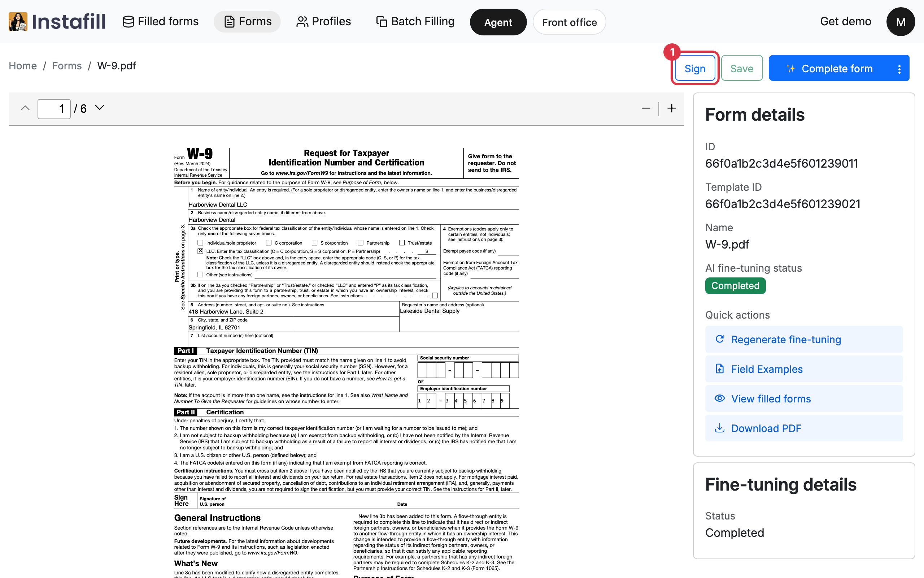Viewport: 924px width, 578px height.
Task: Click requester field Lakeside Dental Supply
Action: 459,320
